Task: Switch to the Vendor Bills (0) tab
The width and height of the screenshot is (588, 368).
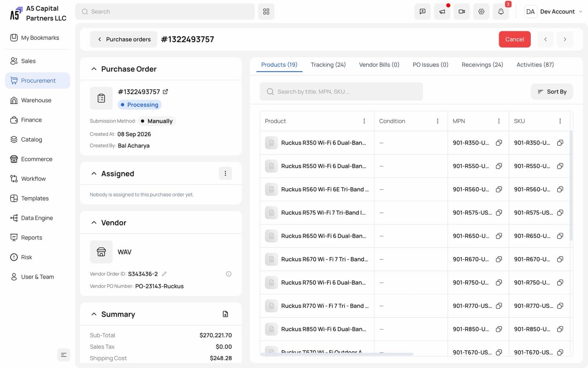Action: point(379,65)
